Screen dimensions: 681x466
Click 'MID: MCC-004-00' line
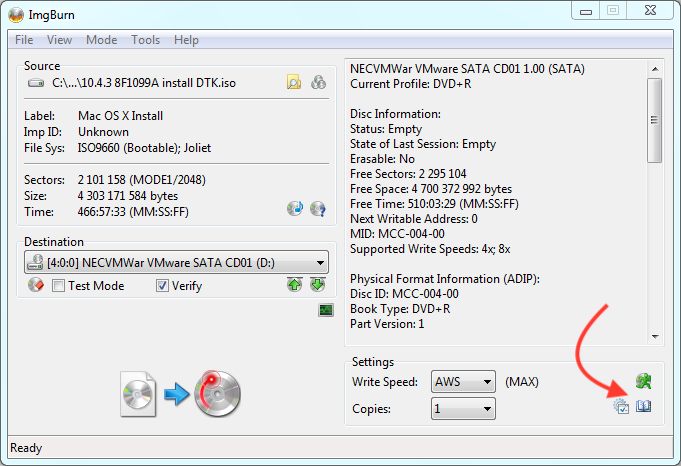pyautogui.click(x=397, y=234)
